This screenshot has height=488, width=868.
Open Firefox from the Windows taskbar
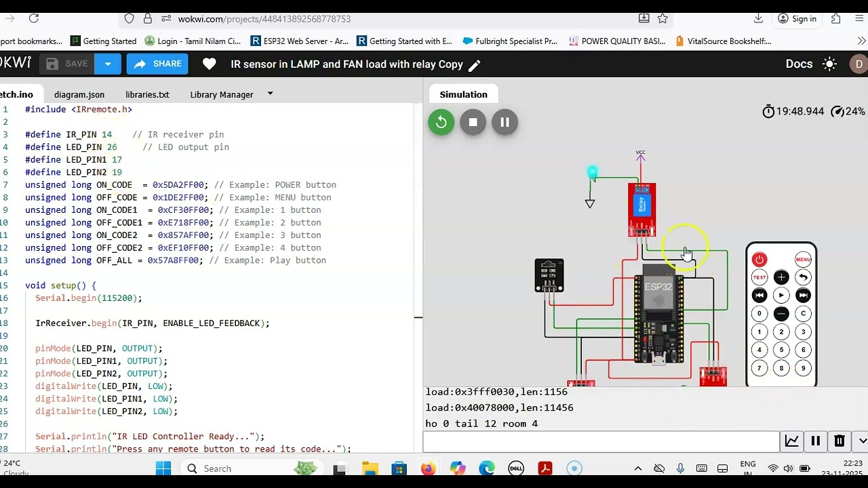[427, 468]
